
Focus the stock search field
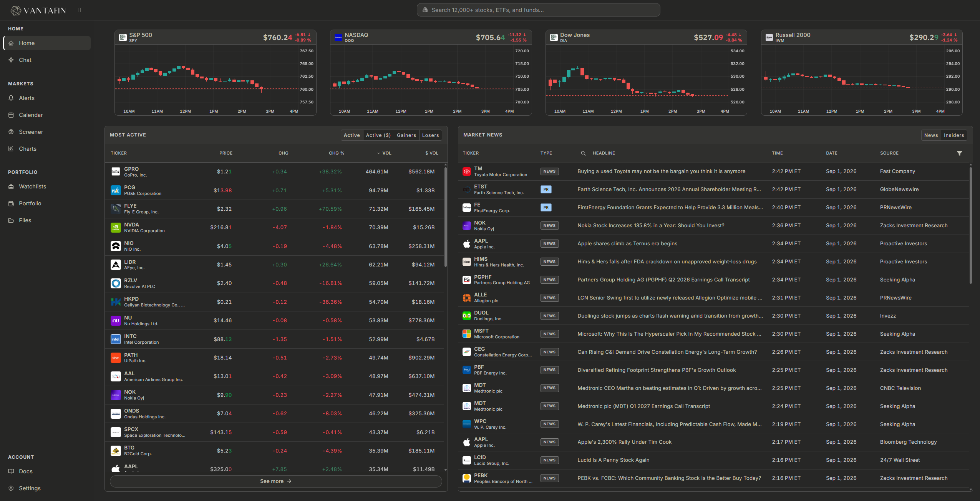(538, 10)
